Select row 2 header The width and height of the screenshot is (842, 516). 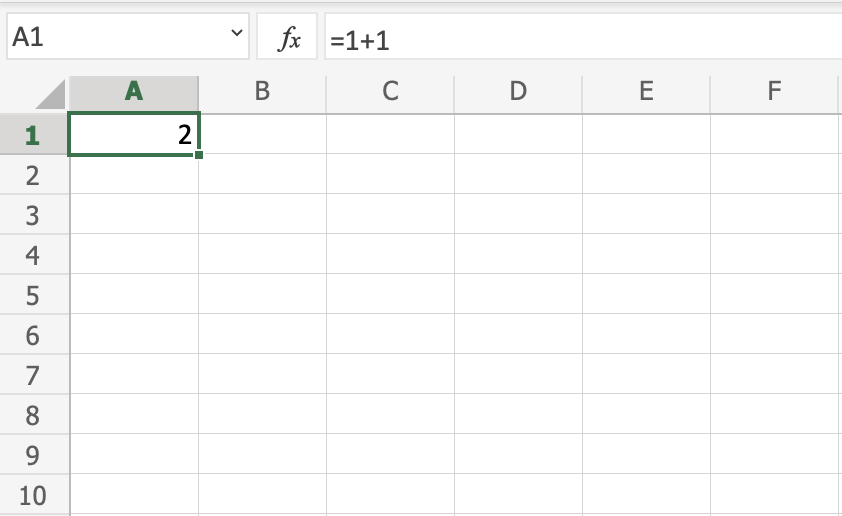click(33, 175)
